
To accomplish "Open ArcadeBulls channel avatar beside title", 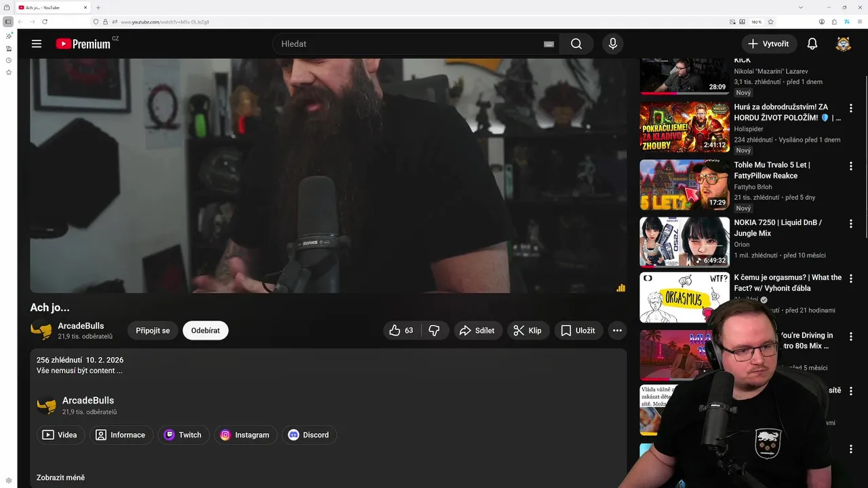I will (x=41, y=331).
